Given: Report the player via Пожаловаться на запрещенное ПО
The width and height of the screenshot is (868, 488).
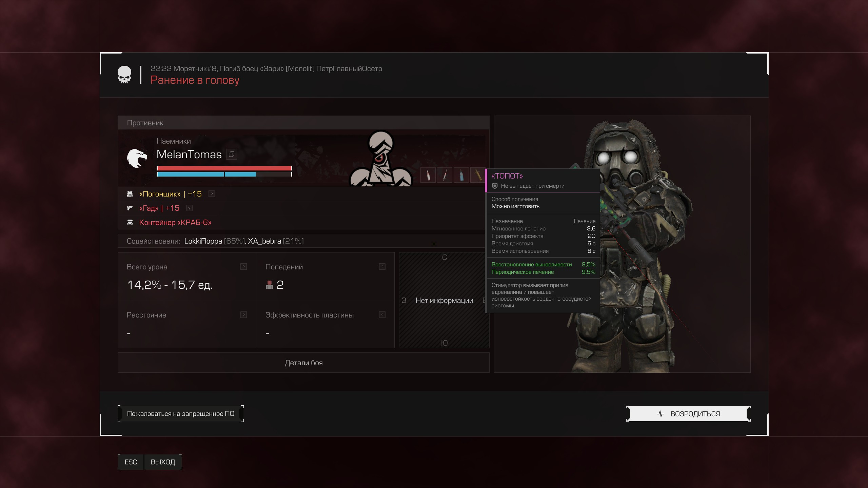Looking at the screenshot, I should pyautogui.click(x=181, y=414).
